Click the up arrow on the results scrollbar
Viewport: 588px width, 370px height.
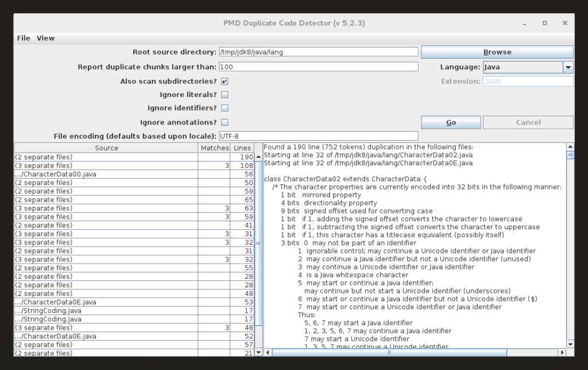(569, 145)
